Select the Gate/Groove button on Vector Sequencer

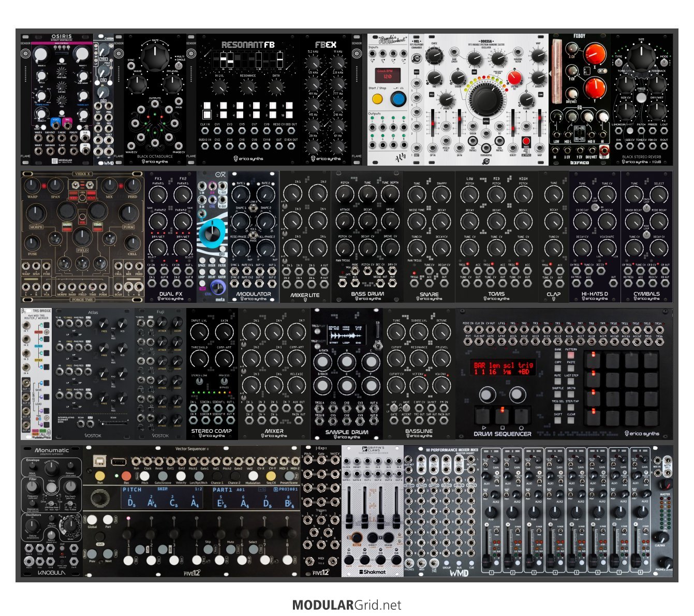[163, 476]
